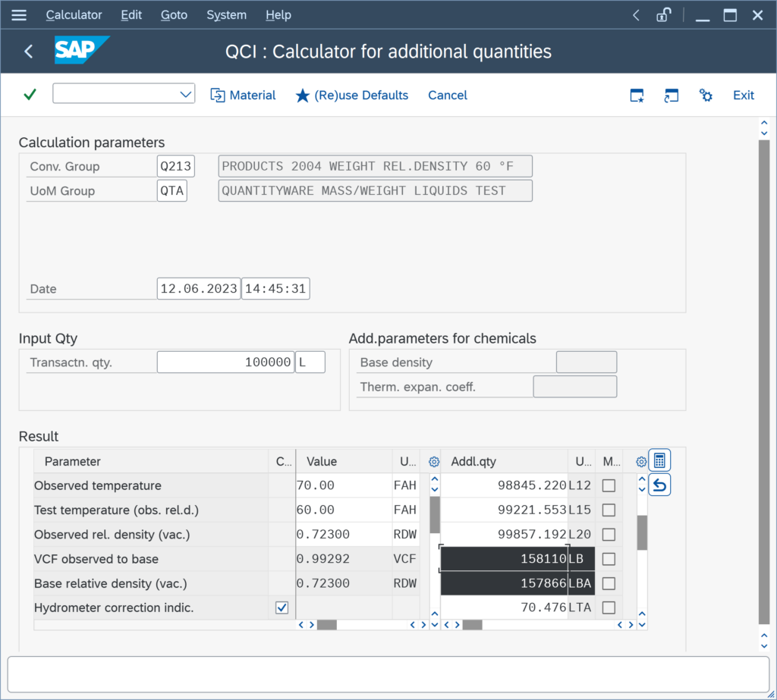The height and width of the screenshot is (700, 777).
Task: Select the 157866 LBA quantity cell
Action: coord(504,583)
